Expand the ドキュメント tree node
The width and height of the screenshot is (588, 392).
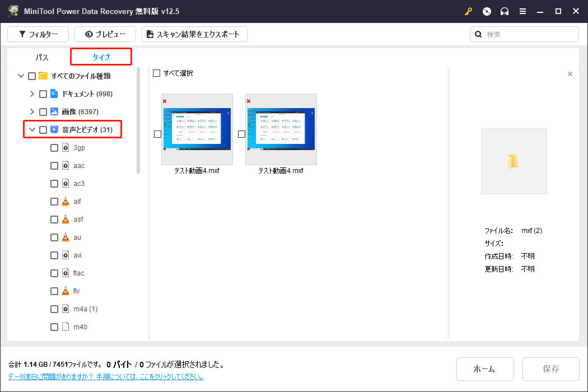pos(32,94)
